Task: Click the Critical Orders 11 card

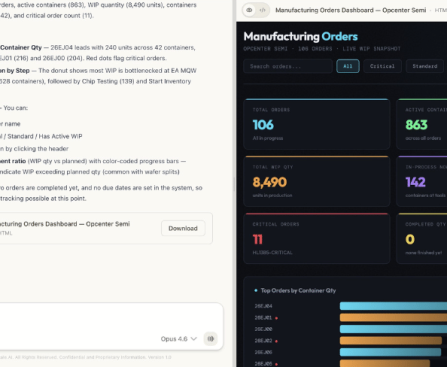Action: (317, 239)
